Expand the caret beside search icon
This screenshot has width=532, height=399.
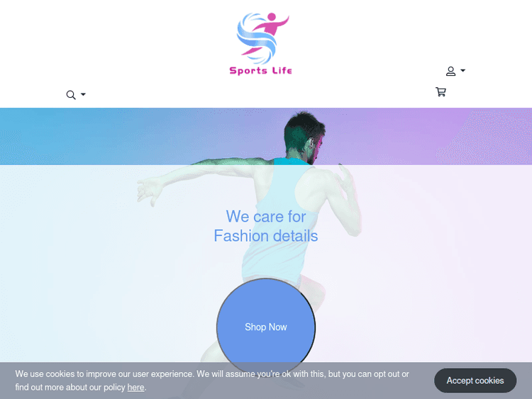point(83,94)
